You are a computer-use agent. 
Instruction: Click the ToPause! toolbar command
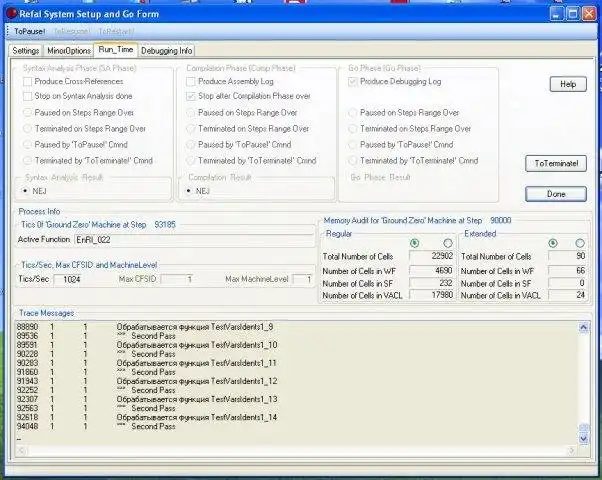(29, 31)
